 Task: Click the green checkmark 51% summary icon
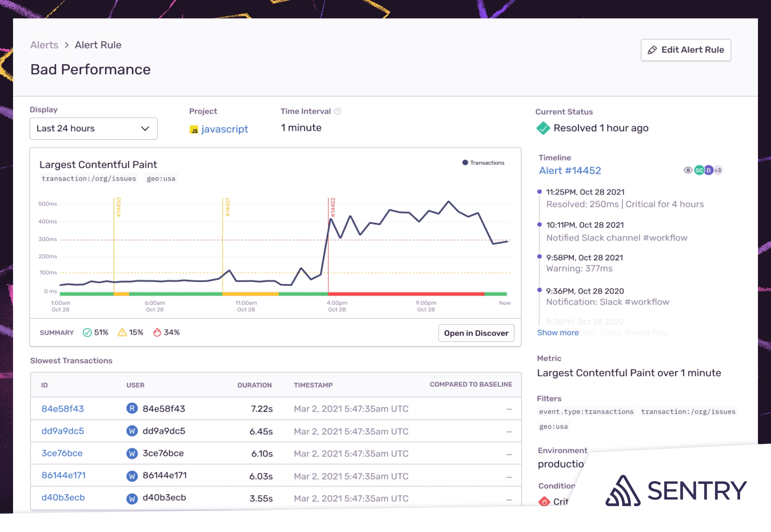tap(87, 333)
